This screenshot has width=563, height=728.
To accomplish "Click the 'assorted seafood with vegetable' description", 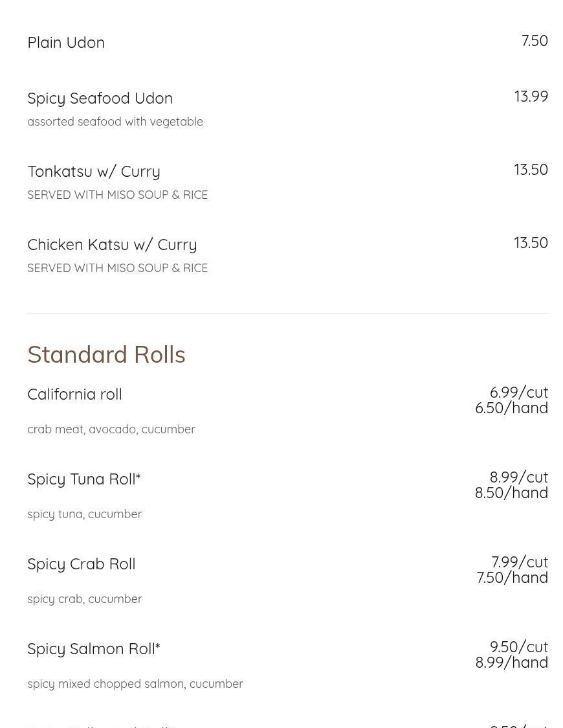I will click(x=115, y=122).
